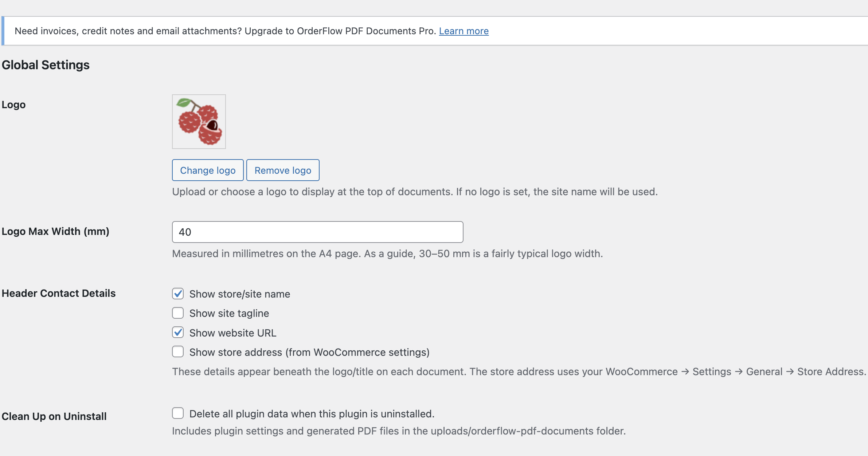This screenshot has height=456, width=868.
Task: Click the lychee logo preview thumbnail
Action: coord(199,122)
